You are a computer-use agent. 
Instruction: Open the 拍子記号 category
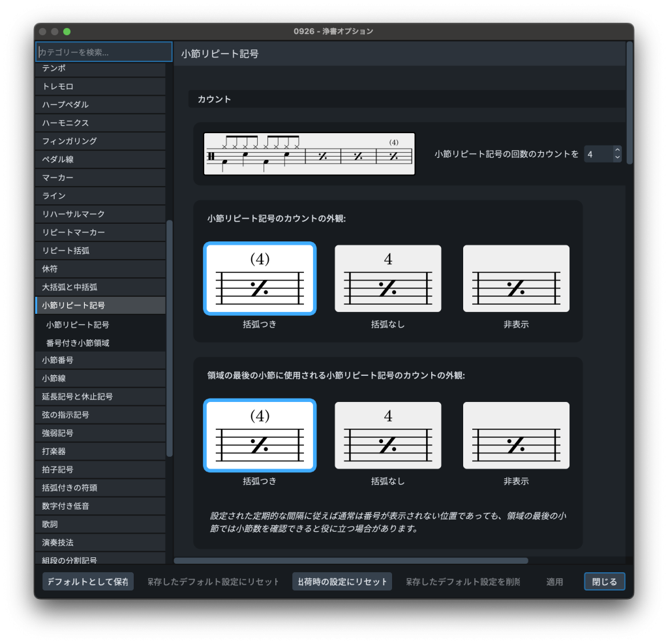[x=57, y=470]
